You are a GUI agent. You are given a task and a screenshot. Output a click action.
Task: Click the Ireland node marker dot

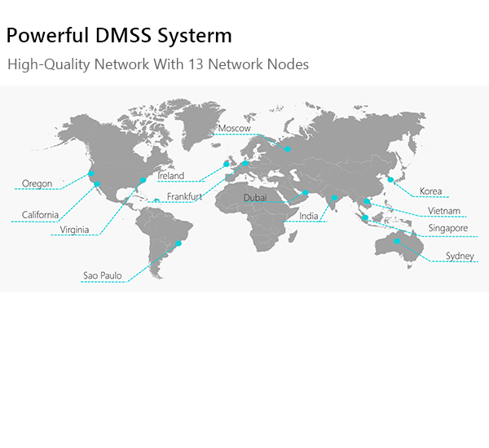(227, 164)
